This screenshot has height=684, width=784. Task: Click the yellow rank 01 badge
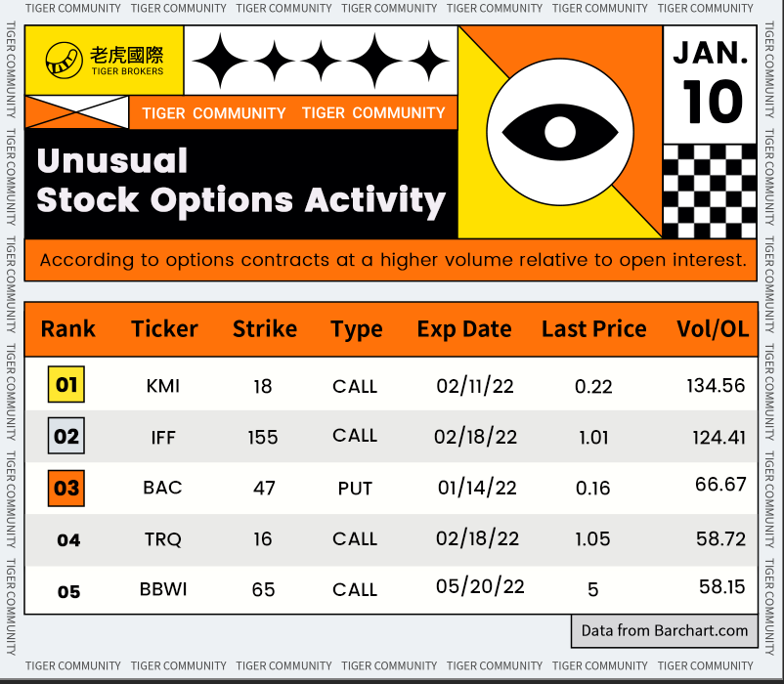click(x=66, y=385)
